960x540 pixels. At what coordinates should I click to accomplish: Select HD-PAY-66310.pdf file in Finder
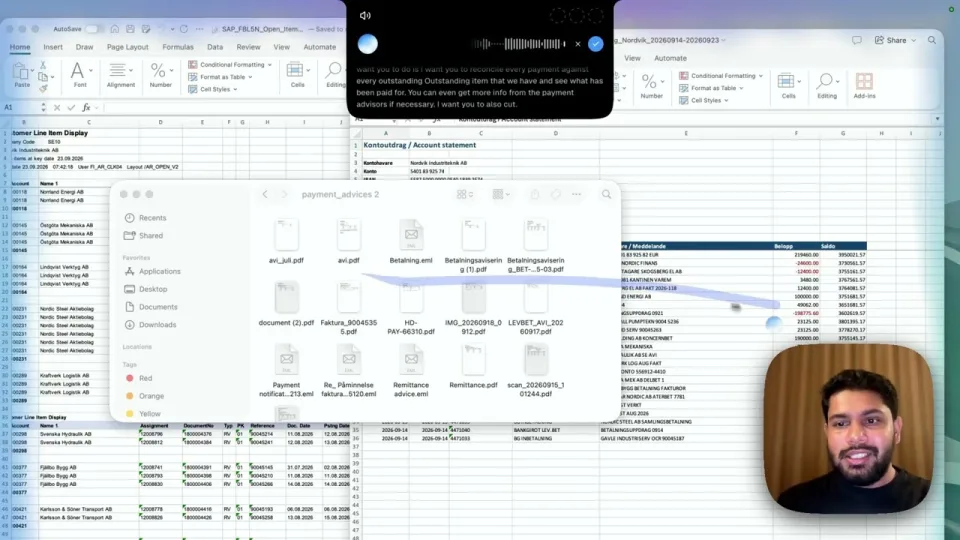pos(411,309)
